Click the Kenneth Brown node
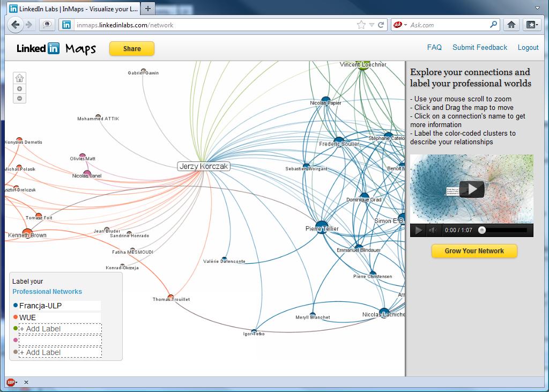This screenshot has height=392, width=549. click(27, 233)
